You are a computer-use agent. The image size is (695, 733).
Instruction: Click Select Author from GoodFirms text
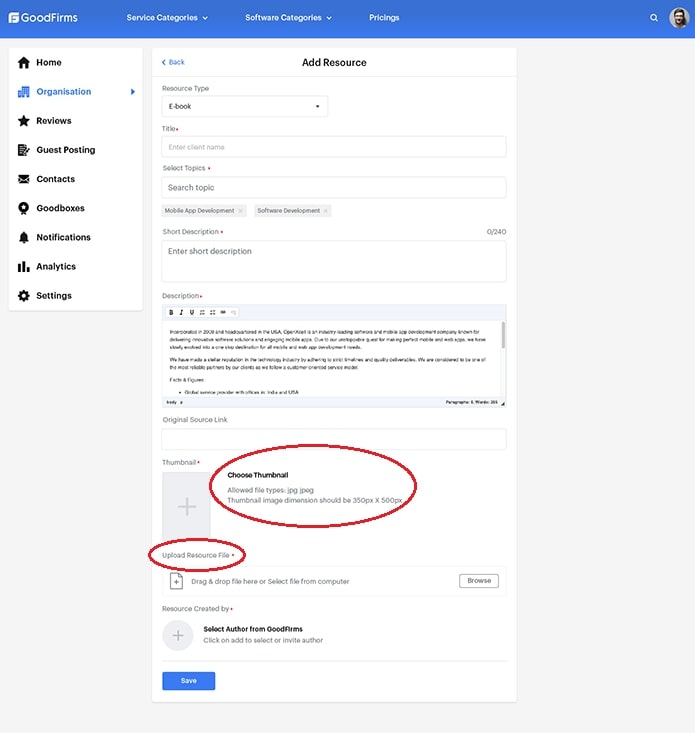(253, 629)
